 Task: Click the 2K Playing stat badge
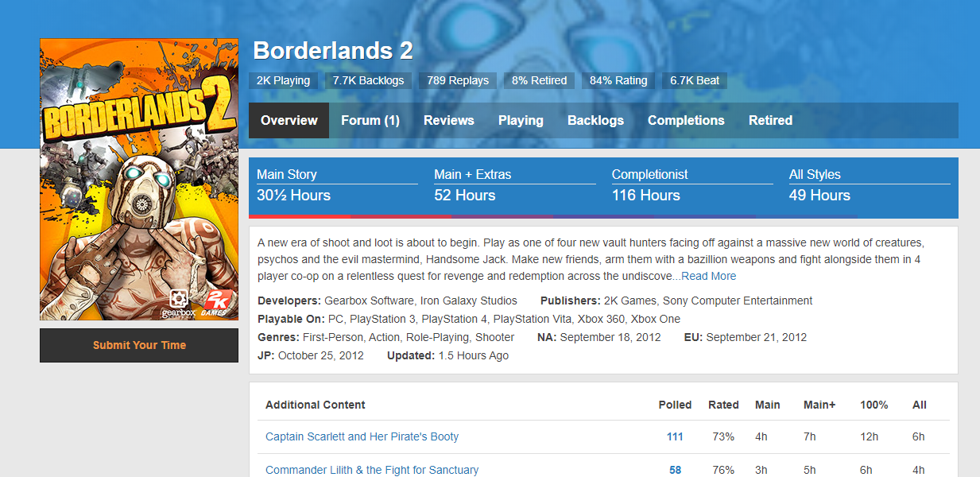click(x=284, y=80)
